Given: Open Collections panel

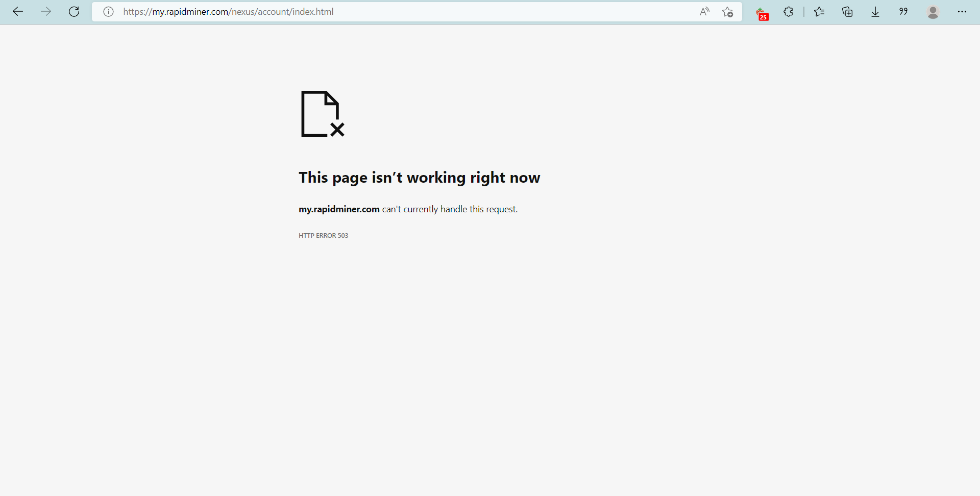Looking at the screenshot, I should click(847, 12).
